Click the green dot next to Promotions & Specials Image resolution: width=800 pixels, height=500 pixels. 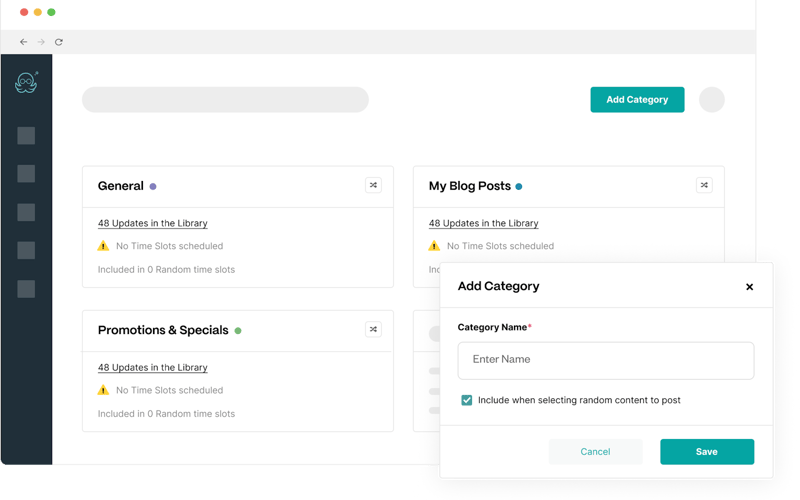pyautogui.click(x=238, y=331)
